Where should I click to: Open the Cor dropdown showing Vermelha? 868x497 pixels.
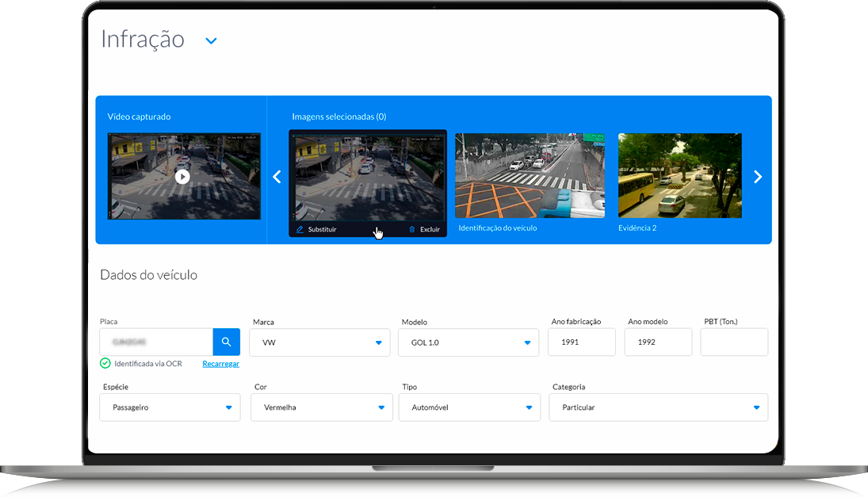[322, 407]
